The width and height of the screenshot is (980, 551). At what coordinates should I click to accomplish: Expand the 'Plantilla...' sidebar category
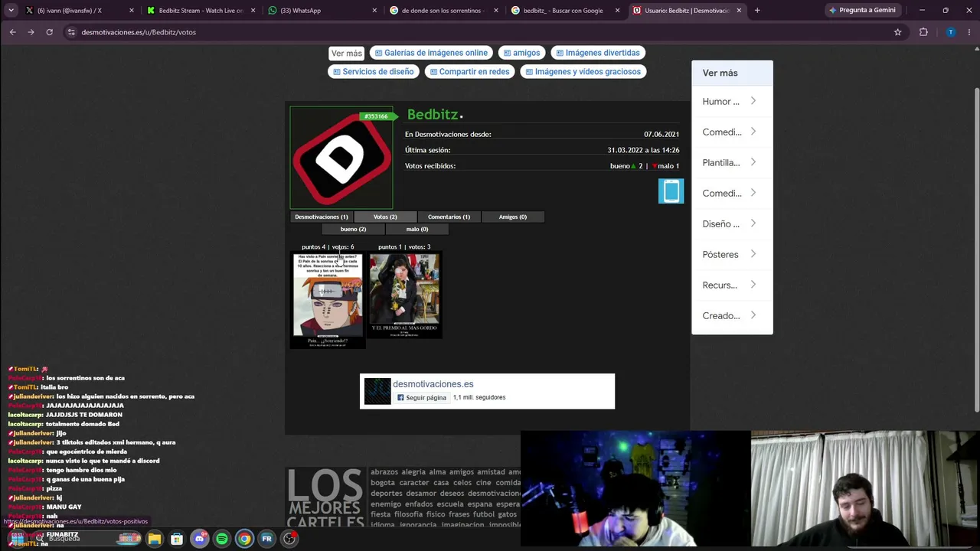[732, 162]
